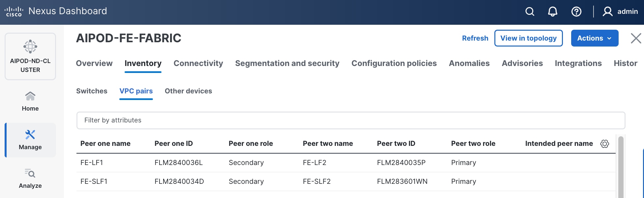644x198 pixels.
Task: Open the Connectivity tab
Action: click(x=198, y=63)
